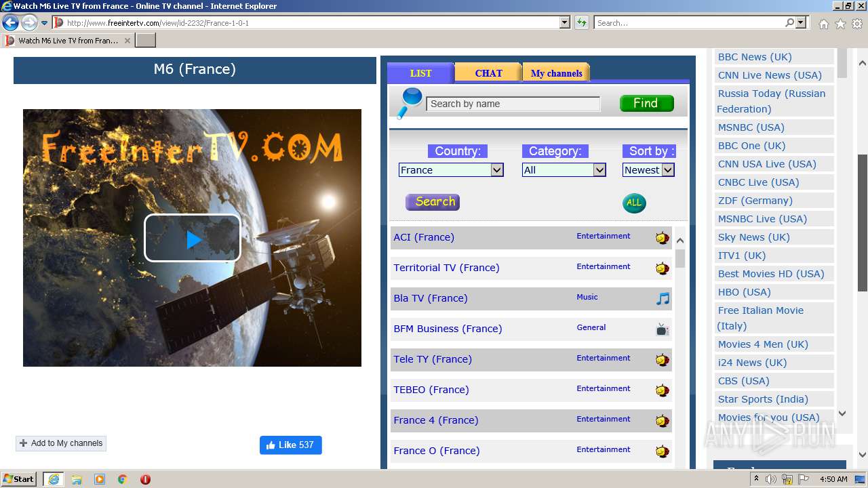Click the Search by name field
Screen dimensions: 868x488
(x=513, y=104)
